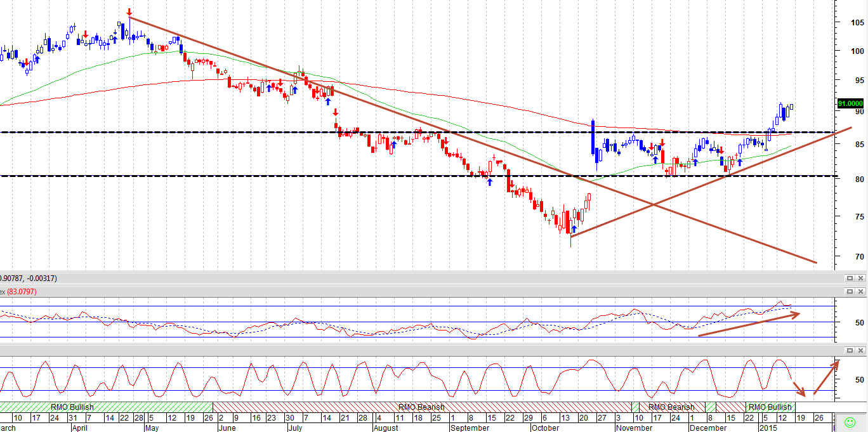Select the green 91.0000 price label

click(x=850, y=103)
